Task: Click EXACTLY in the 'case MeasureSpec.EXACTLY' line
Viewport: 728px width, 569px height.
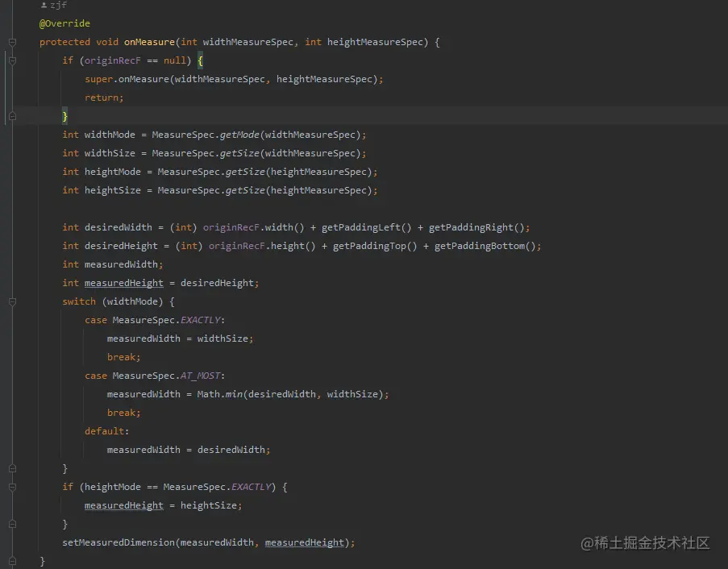Action: (x=200, y=320)
